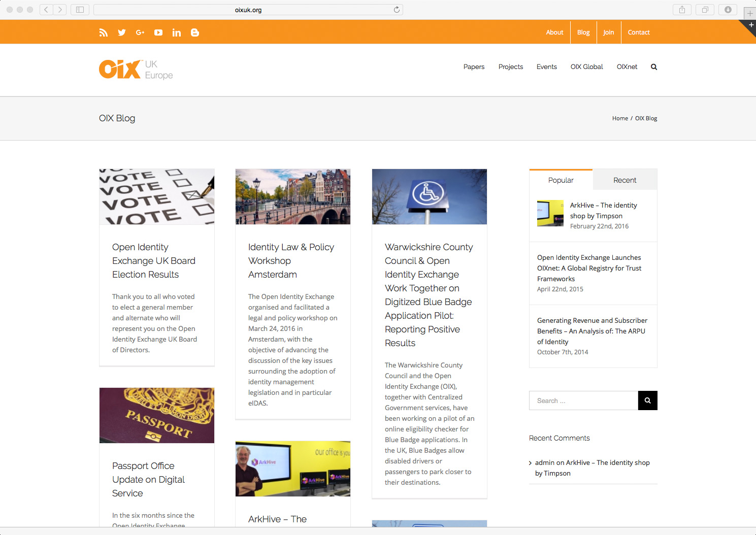Open the Blogger icon in top bar
Image resolution: width=756 pixels, height=535 pixels.
click(x=195, y=32)
